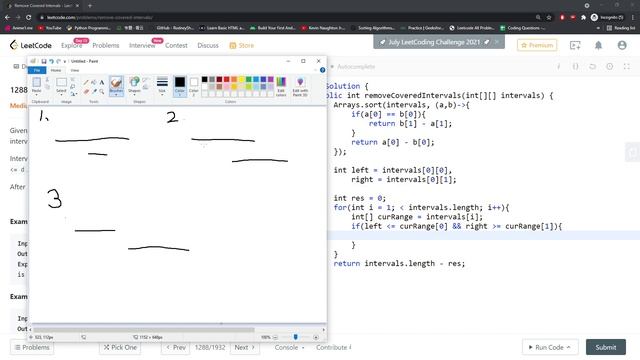640x360 pixels.
Task: Click the Crop icon in Image group
Action: pos(73,79)
